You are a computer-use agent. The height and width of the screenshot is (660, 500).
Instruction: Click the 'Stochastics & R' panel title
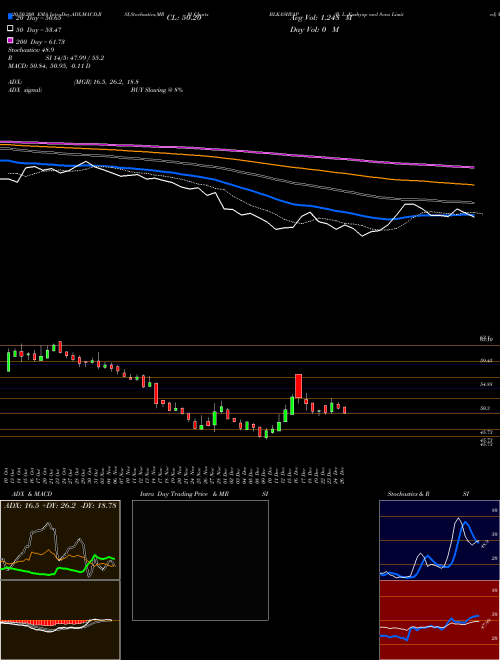coord(409,494)
